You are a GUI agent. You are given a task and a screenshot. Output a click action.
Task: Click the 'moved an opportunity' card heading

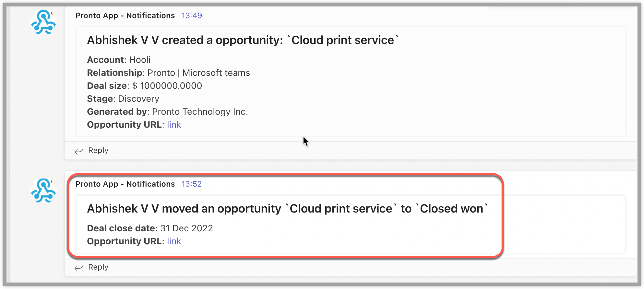tap(288, 209)
